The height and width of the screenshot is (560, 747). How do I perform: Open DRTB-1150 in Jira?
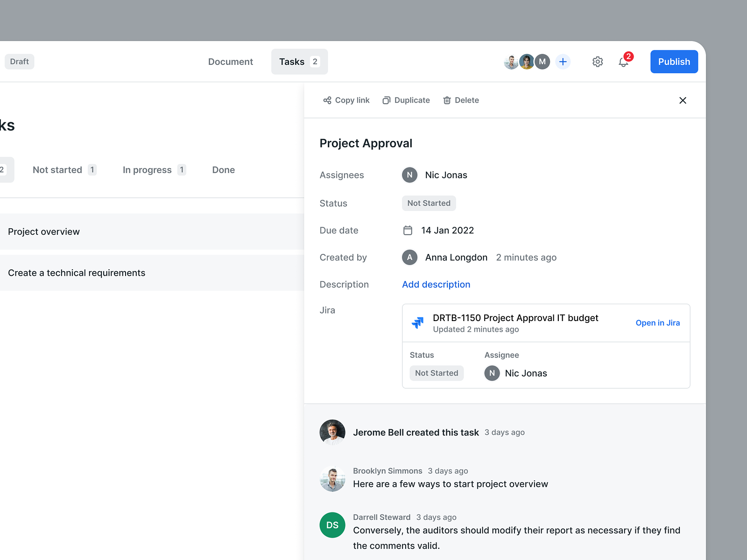[657, 322]
